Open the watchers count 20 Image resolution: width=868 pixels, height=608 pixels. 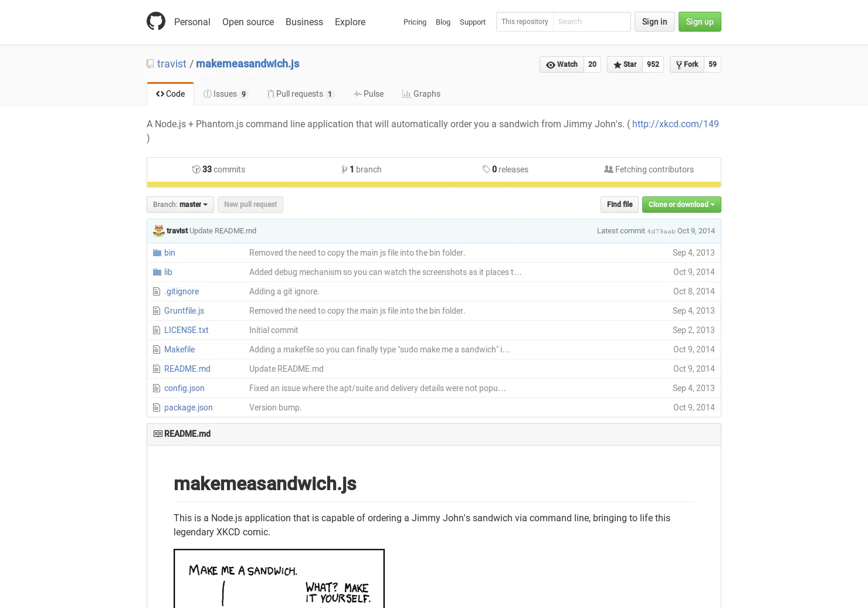592,64
